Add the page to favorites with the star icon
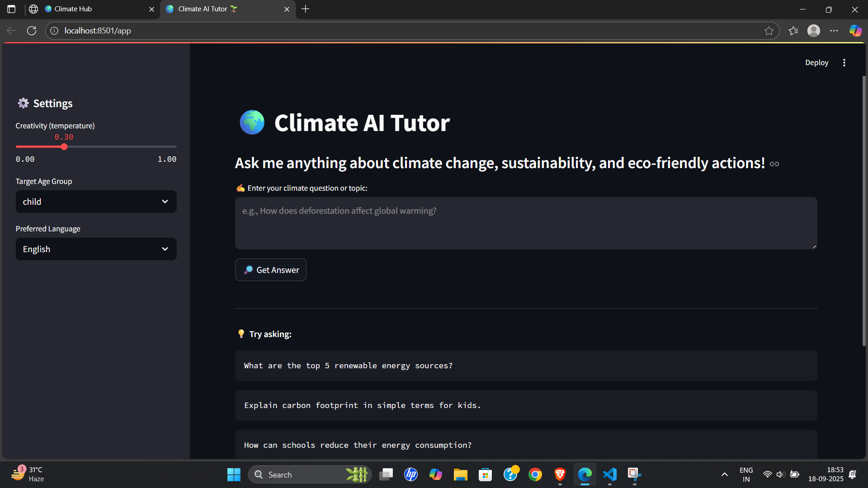The image size is (868, 488). (x=769, y=31)
